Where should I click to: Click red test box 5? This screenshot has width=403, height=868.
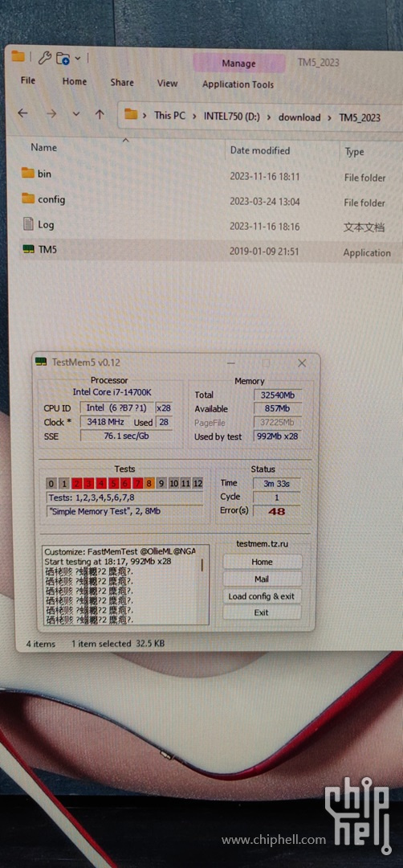112,483
